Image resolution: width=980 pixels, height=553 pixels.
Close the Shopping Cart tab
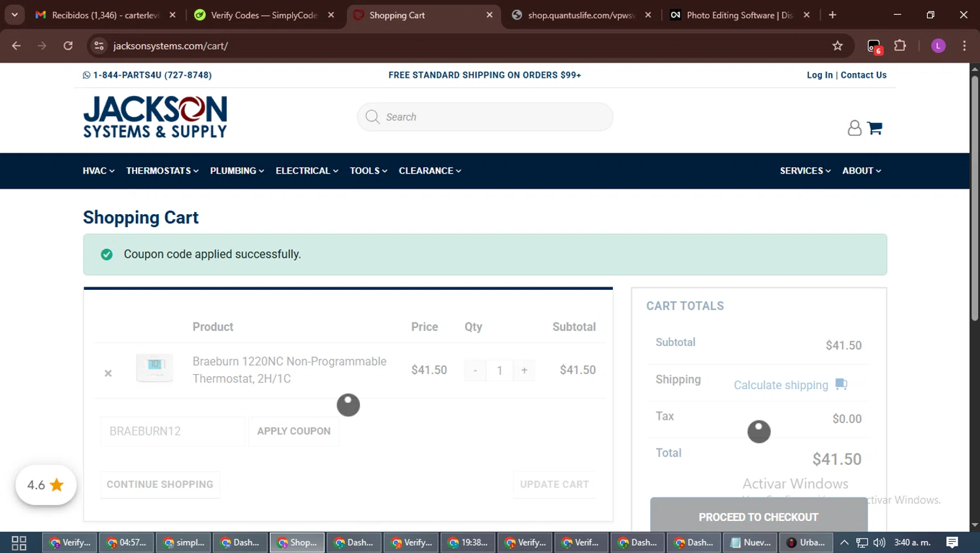tap(489, 15)
